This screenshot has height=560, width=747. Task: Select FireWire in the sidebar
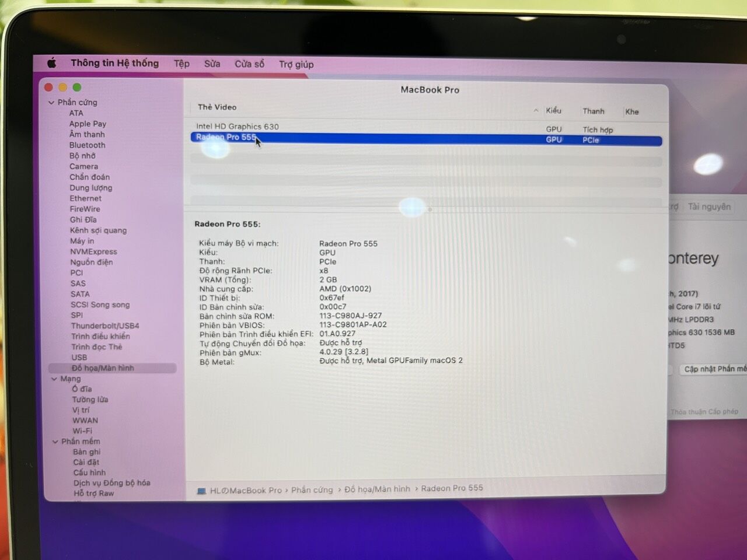(x=85, y=209)
